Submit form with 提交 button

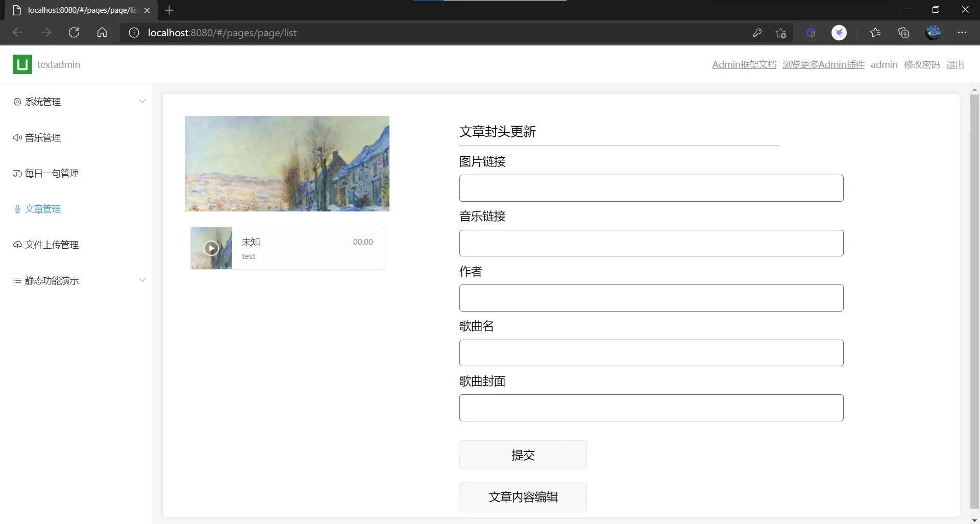tap(523, 455)
